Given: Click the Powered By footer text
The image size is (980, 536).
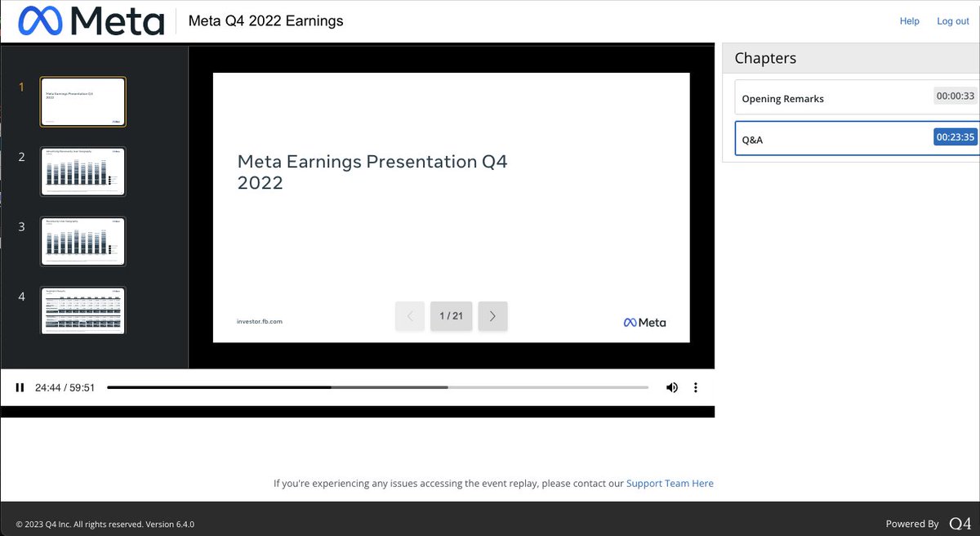Looking at the screenshot, I should (912, 524).
